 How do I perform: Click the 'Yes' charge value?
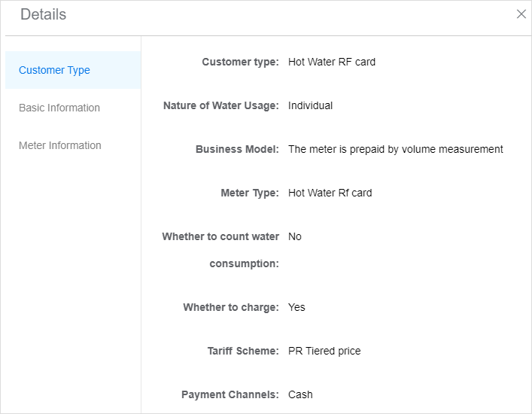pos(296,307)
